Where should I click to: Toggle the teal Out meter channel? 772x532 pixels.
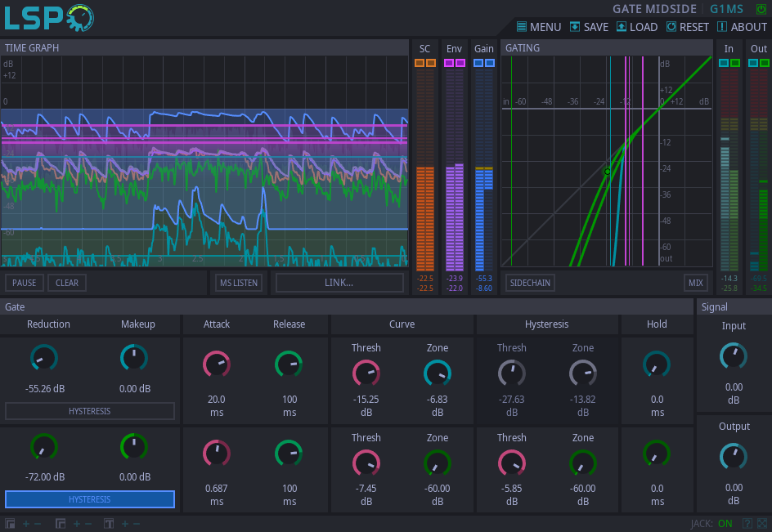[753, 63]
